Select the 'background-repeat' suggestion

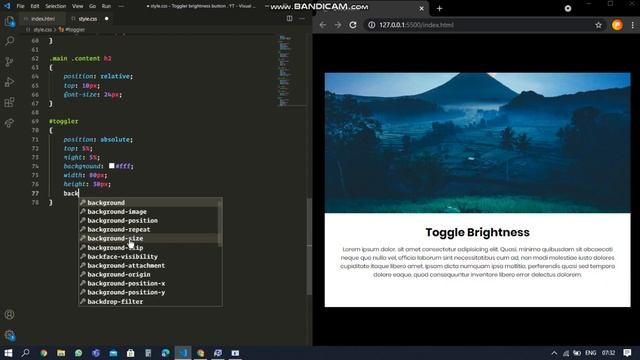(x=149, y=229)
